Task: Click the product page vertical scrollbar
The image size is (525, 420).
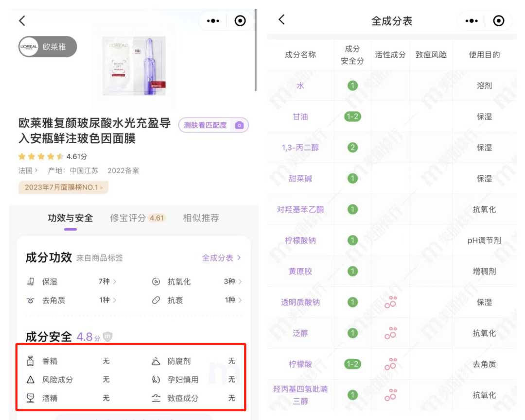Action: [x=256, y=50]
